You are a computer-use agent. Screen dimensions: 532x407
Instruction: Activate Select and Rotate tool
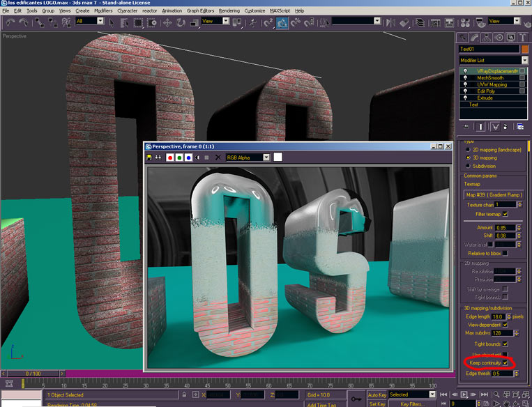tap(181, 23)
